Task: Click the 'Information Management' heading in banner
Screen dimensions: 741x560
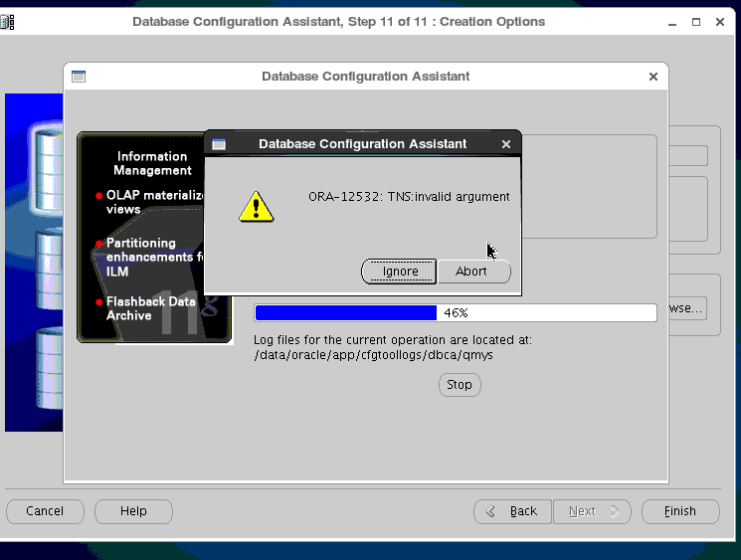Action: point(152,163)
